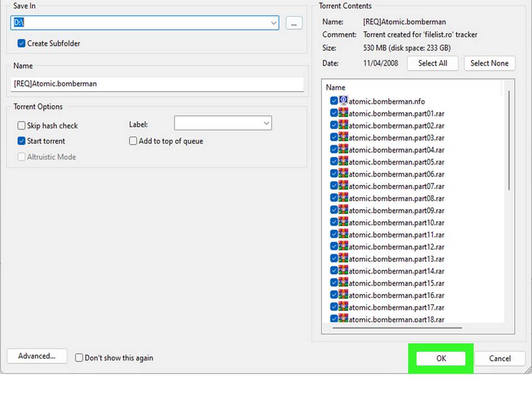Click the RAR icon for part15.rar
This screenshot has height=399, width=532.
point(344,283)
